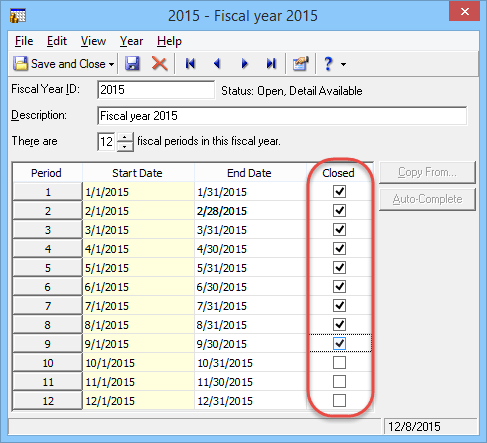Viewport: 487px width, 443px height.
Task: Click end date 9/30/2015 cell
Action: click(x=250, y=344)
